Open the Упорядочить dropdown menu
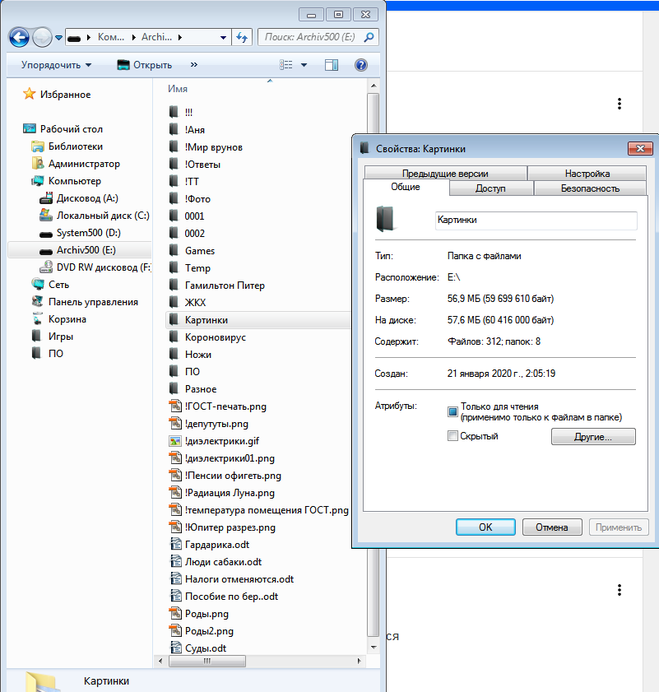 coord(56,65)
